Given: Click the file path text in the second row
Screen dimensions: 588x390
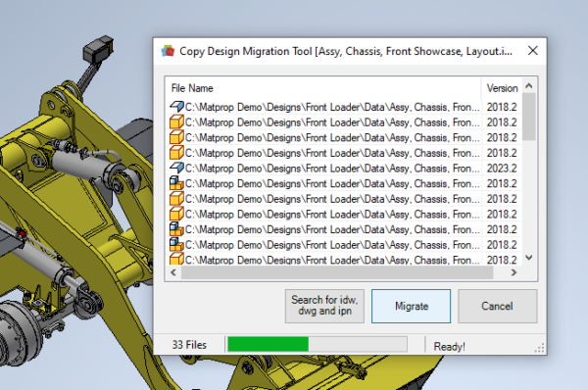Looking at the screenshot, I should tap(332, 122).
